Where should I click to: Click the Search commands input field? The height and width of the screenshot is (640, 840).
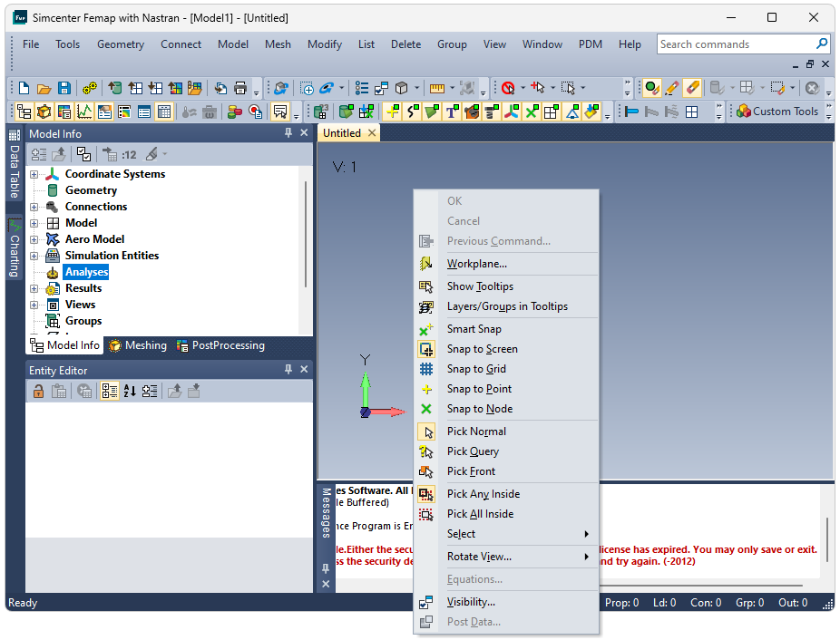click(736, 44)
